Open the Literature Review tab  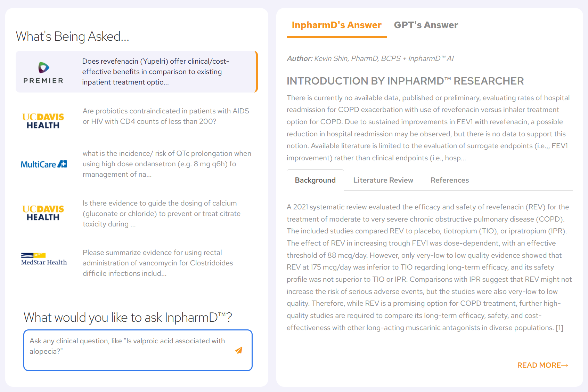(383, 180)
